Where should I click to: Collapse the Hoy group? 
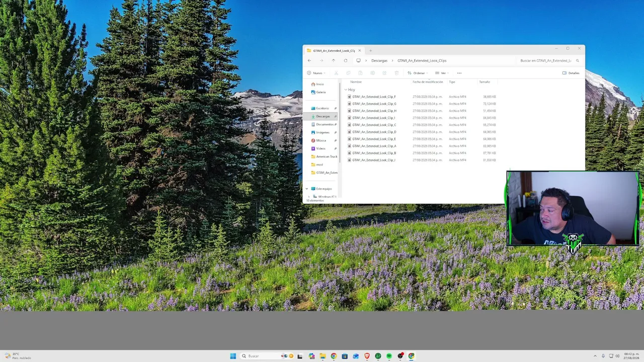(345, 89)
